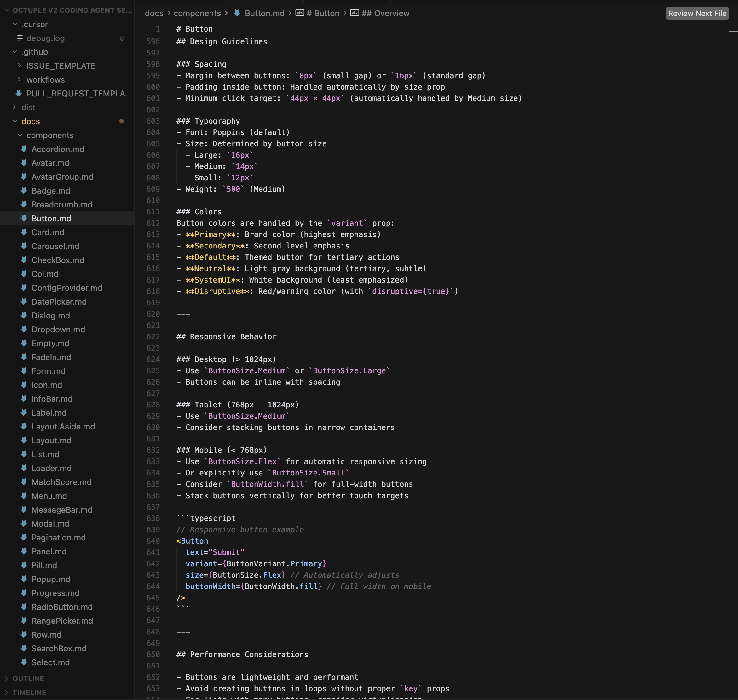Click the Markdown icon beside Select.md
Image resolution: width=738 pixels, height=700 pixels.
24,662
